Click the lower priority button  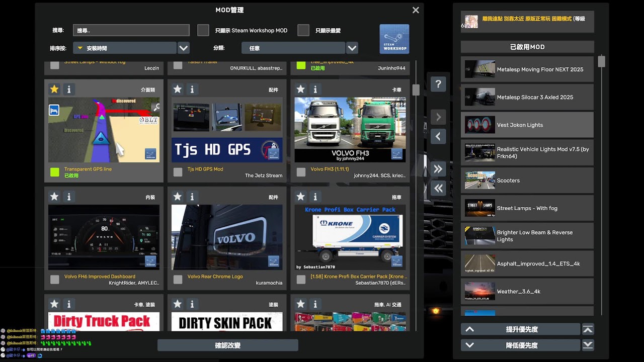[x=521, y=345]
